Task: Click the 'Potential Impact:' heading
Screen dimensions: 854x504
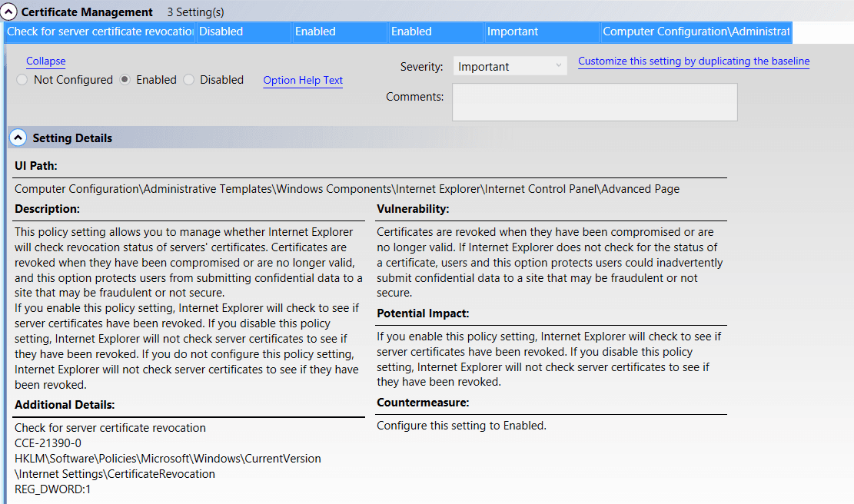Action: [x=423, y=313]
